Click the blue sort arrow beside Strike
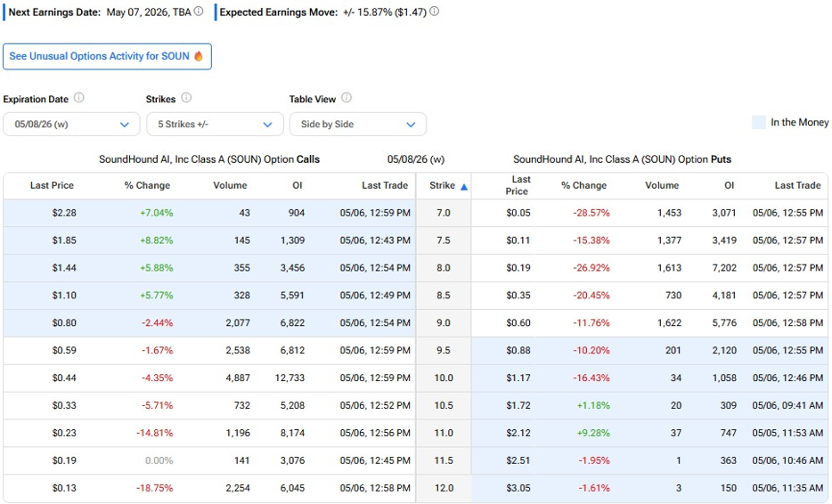Viewport: 832px width, 504px height. click(x=464, y=187)
